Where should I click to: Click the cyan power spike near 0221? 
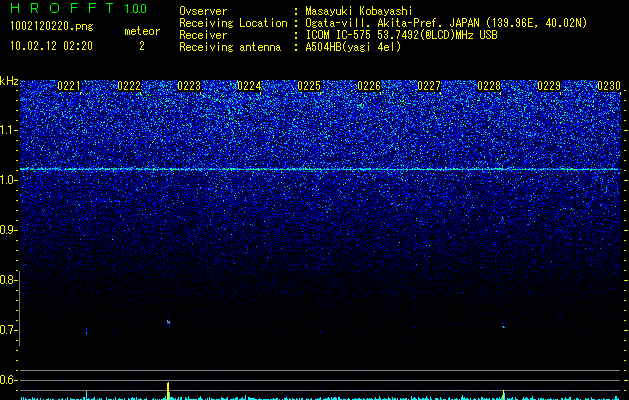pos(86,395)
